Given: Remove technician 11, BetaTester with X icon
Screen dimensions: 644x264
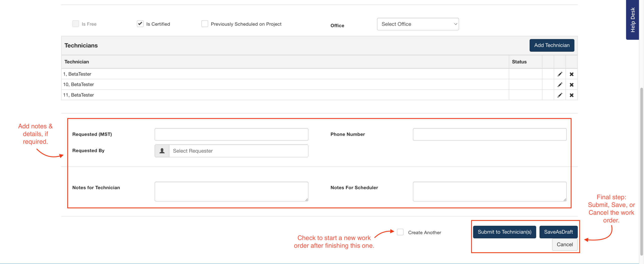Looking at the screenshot, I should click(x=572, y=95).
